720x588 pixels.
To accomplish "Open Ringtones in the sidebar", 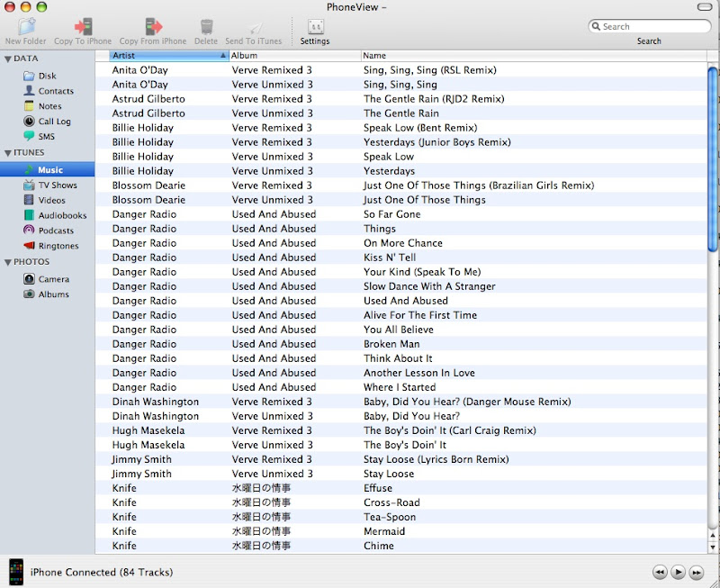I will tap(58, 246).
